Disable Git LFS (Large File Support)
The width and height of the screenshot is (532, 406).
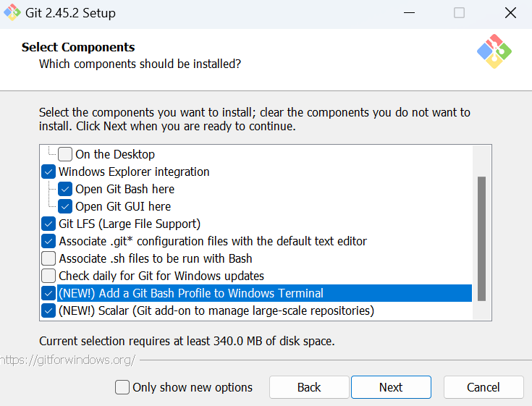pyautogui.click(x=48, y=224)
